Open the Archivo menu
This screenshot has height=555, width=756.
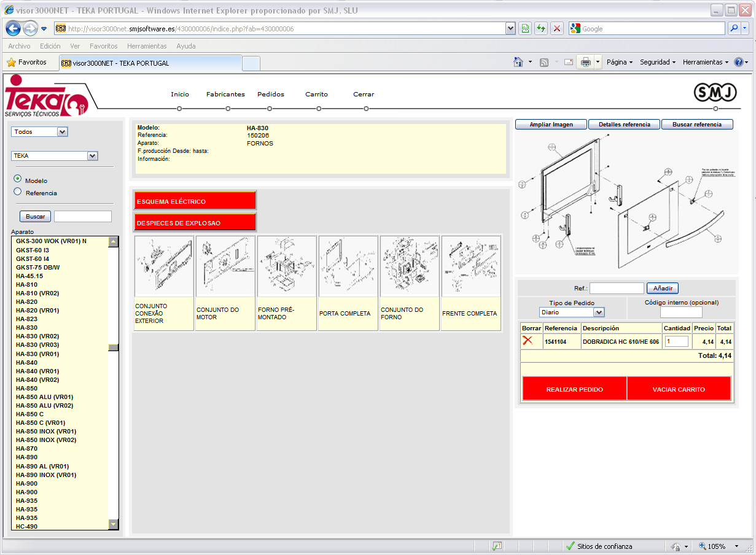20,46
